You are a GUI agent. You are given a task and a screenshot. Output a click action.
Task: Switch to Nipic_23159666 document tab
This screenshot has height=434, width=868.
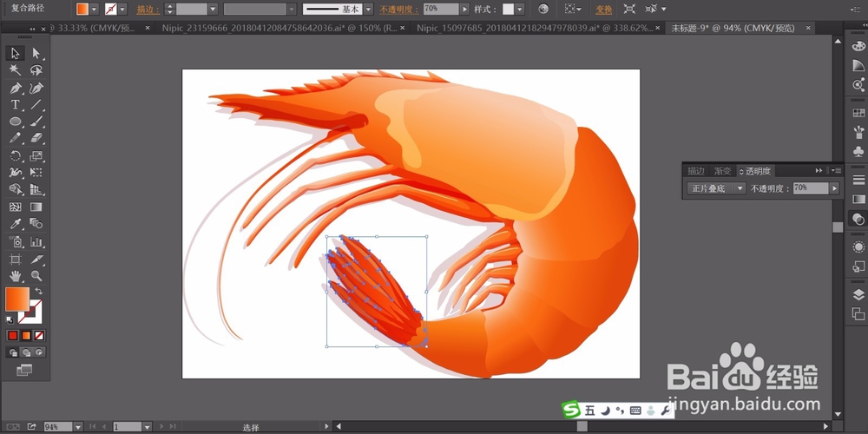(280, 28)
